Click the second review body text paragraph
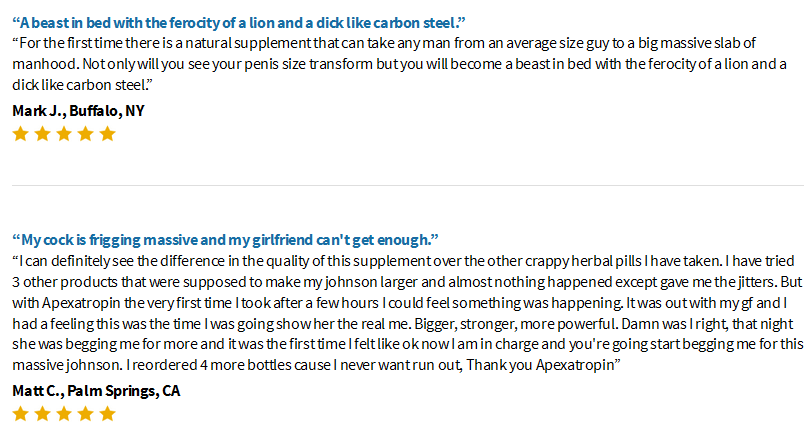Screen dimensions: 811x439 [408, 313]
